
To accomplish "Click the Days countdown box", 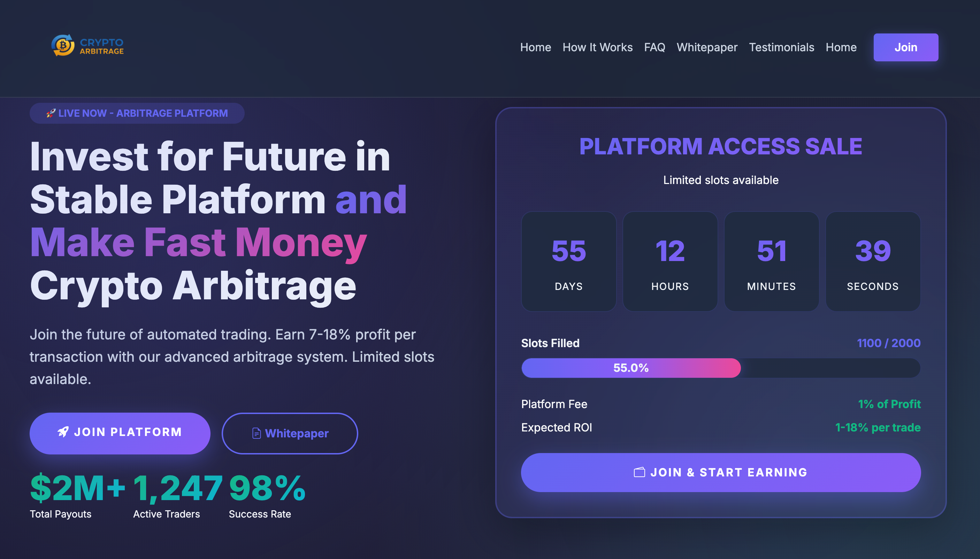I will coord(568,261).
